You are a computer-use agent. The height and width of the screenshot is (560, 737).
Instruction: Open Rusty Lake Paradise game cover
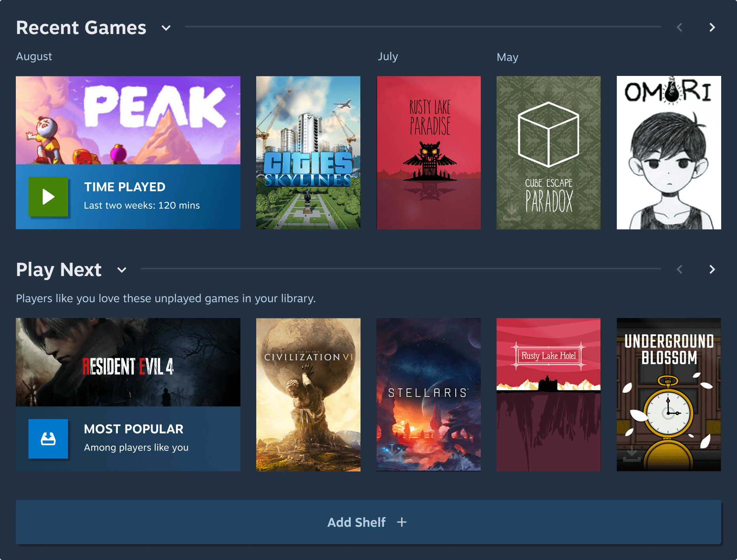[429, 153]
